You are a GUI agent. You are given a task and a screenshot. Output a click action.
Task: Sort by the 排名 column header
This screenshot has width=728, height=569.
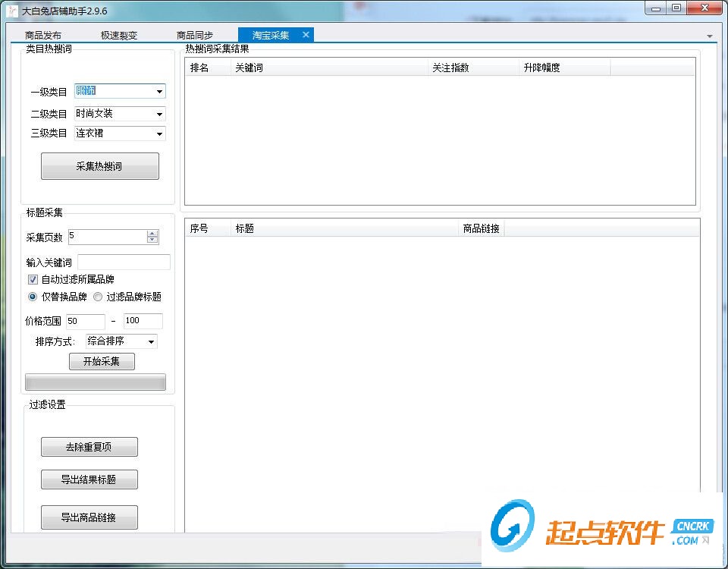point(208,68)
